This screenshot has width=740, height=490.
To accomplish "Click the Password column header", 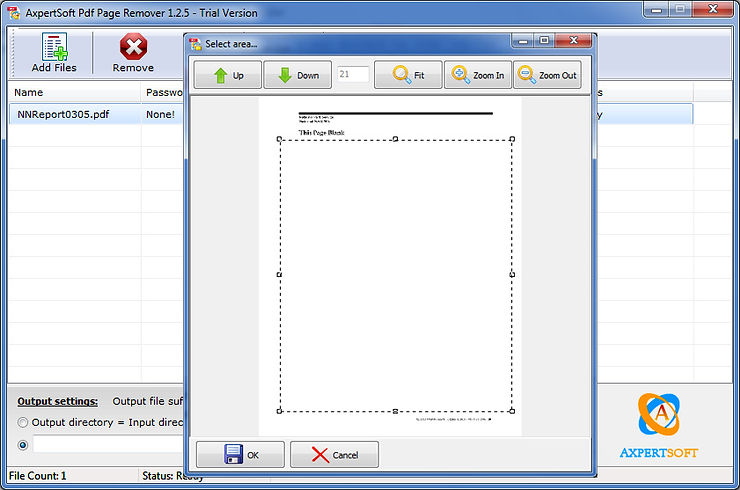I will click(x=163, y=93).
